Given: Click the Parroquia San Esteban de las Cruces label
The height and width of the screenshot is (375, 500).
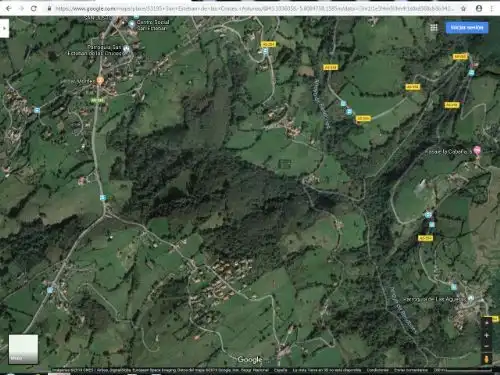Looking at the screenshot, I should (94, 50).
